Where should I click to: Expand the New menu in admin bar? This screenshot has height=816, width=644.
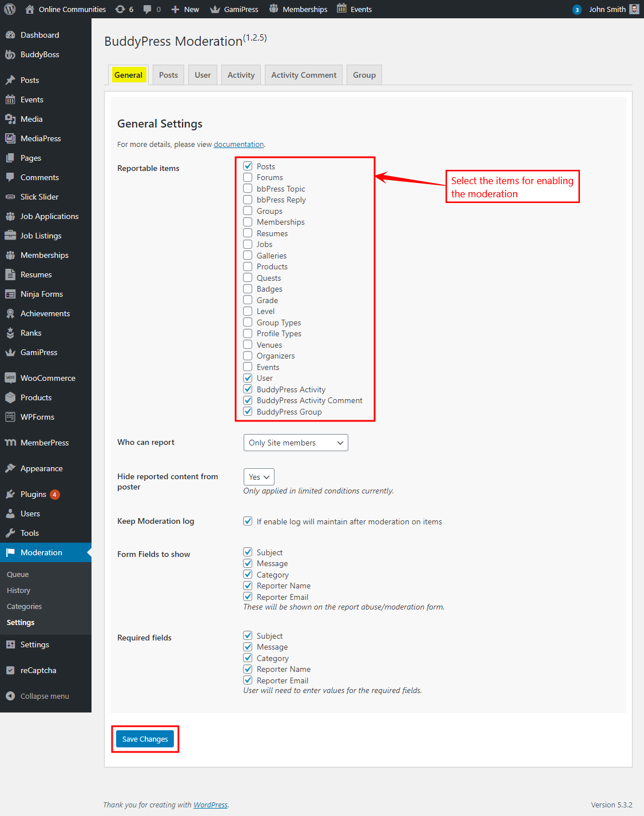184,9
